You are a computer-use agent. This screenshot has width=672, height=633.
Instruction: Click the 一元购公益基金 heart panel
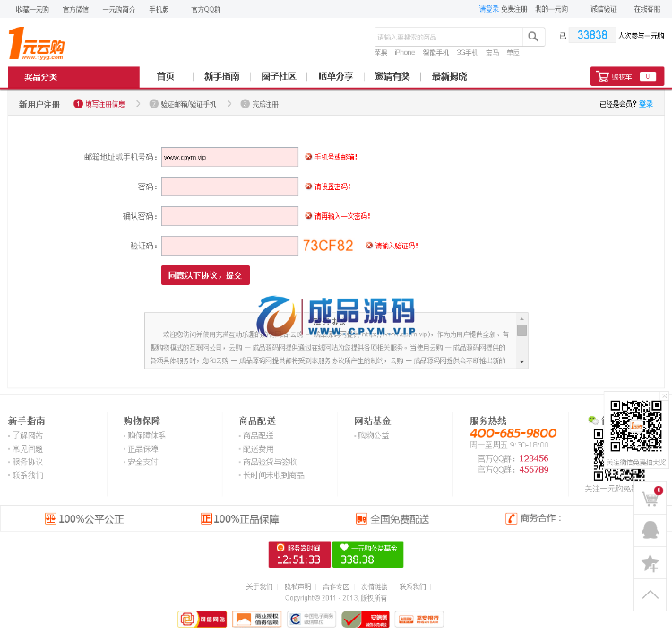coord(367,554)
